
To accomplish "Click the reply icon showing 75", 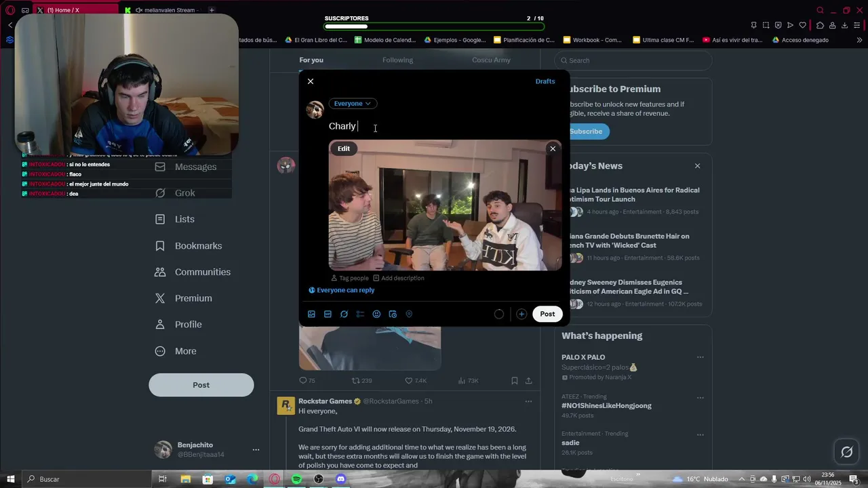I will pos(307,381).
